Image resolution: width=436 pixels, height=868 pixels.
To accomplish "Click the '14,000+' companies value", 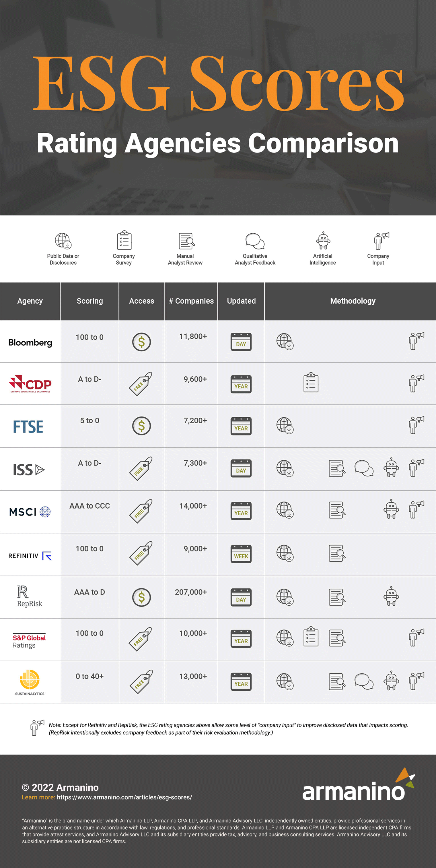I will coord(193,506).
